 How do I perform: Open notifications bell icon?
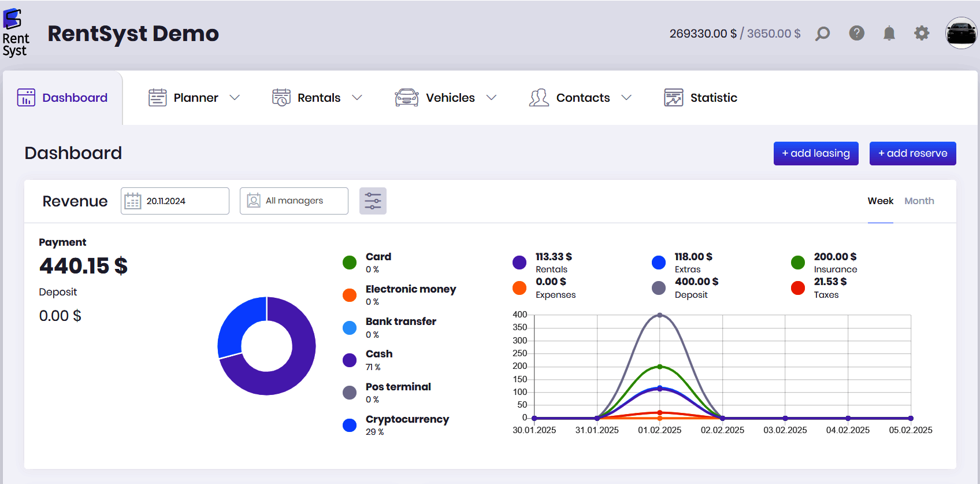point(889,34)
